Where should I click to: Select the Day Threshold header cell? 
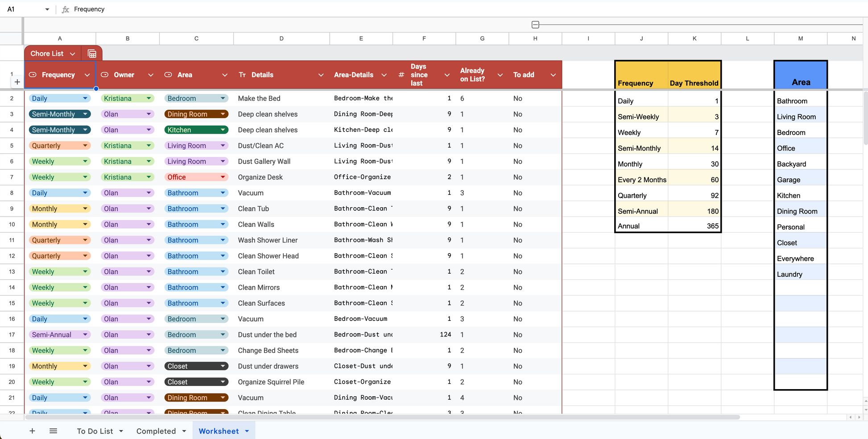(694, 75)
